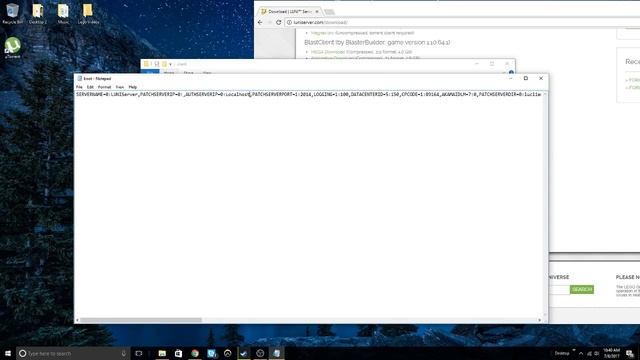Open the circular white-arc taskbar app
Viewport: 640px width, 360px height.
[x=228, y=353]
